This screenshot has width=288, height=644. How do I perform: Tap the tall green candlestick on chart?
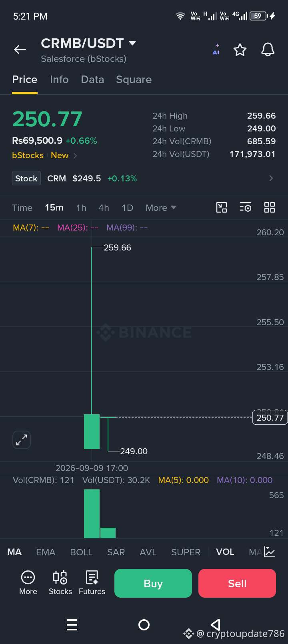tap(92, 431)
